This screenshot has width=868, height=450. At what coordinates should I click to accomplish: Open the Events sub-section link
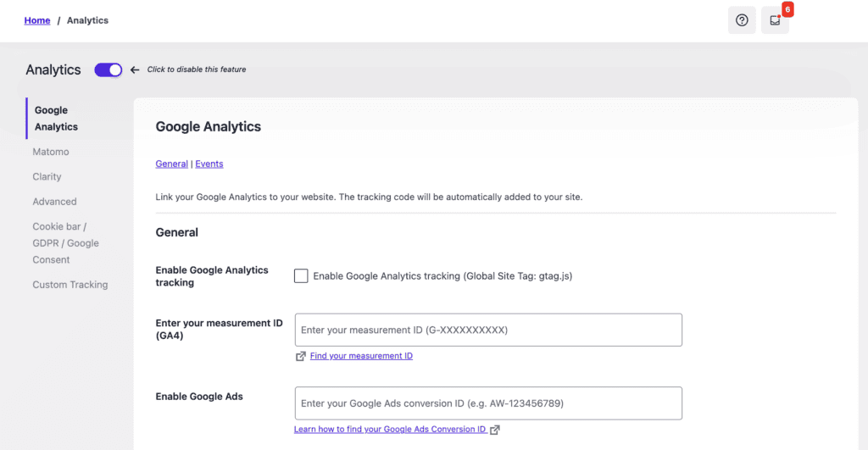tap(209, 164)
